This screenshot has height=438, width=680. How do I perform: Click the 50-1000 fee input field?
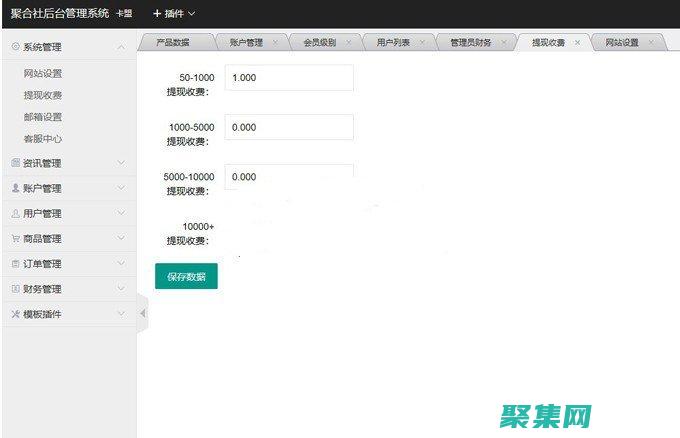289,78
